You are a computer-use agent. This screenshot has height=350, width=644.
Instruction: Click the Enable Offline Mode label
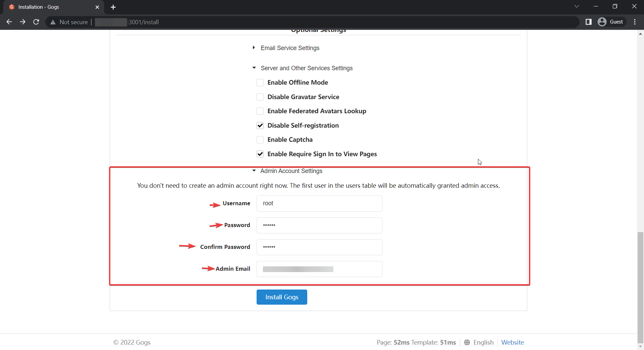click(298, 83)
